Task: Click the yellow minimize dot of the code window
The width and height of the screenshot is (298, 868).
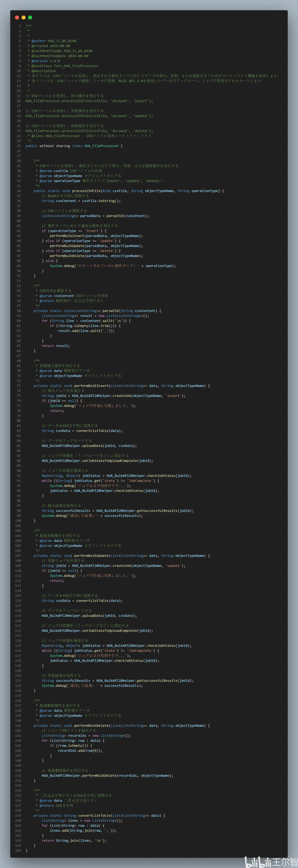Action: [x=23, y=17]
